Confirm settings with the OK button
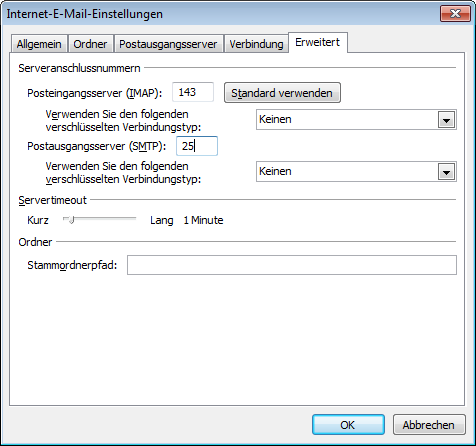476x446 pixels. [x=348, y=425]
